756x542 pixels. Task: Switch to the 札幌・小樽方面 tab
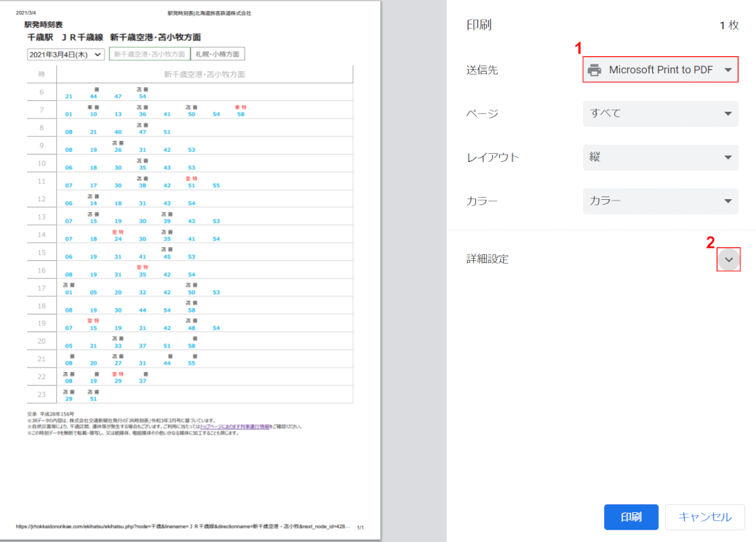tap(218, 54)
